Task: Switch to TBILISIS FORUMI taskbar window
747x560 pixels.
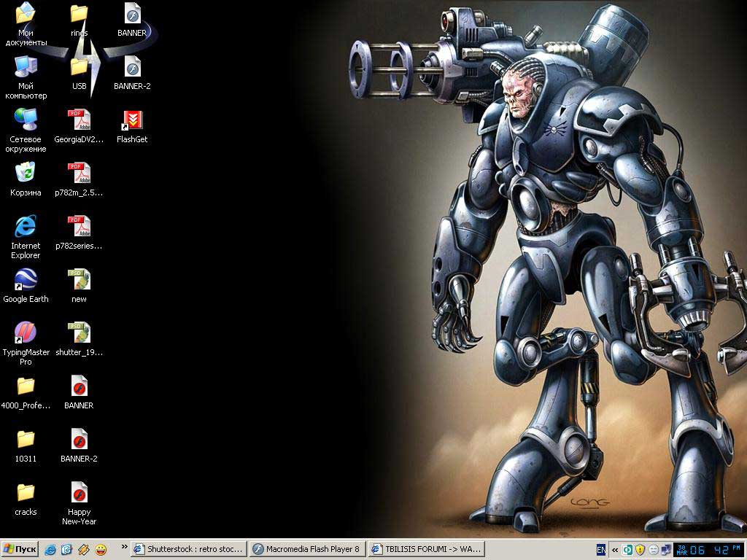Action: coord(426,549)
